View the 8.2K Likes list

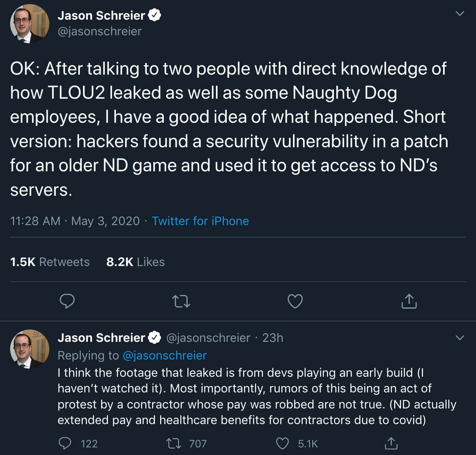tap(135, 262)
